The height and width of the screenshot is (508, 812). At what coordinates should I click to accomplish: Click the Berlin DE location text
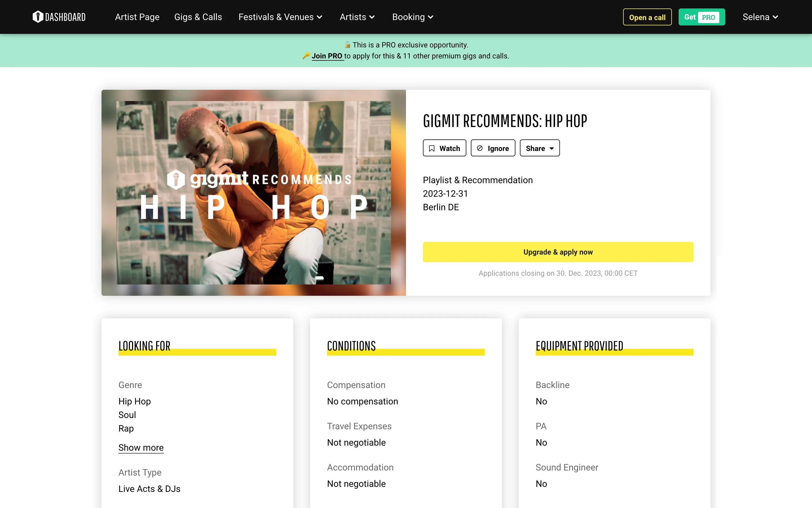pos(441,207)
